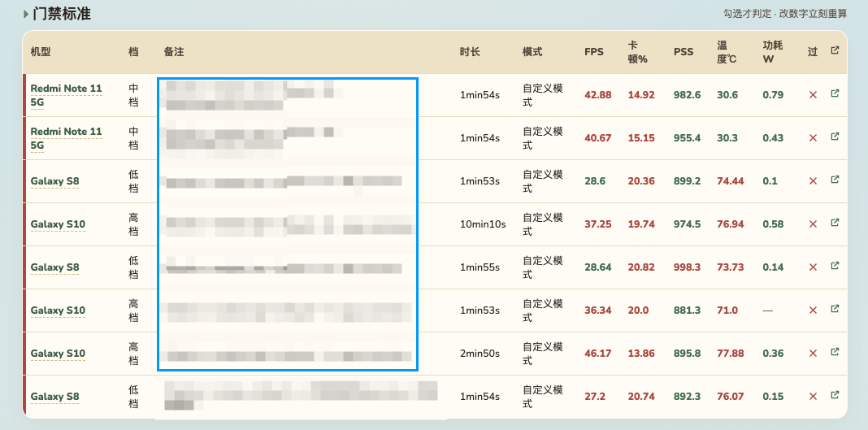Open external link for row with FPS 46.17
The height and width of the screenshot is (430, 868).
tap(835, 353)
